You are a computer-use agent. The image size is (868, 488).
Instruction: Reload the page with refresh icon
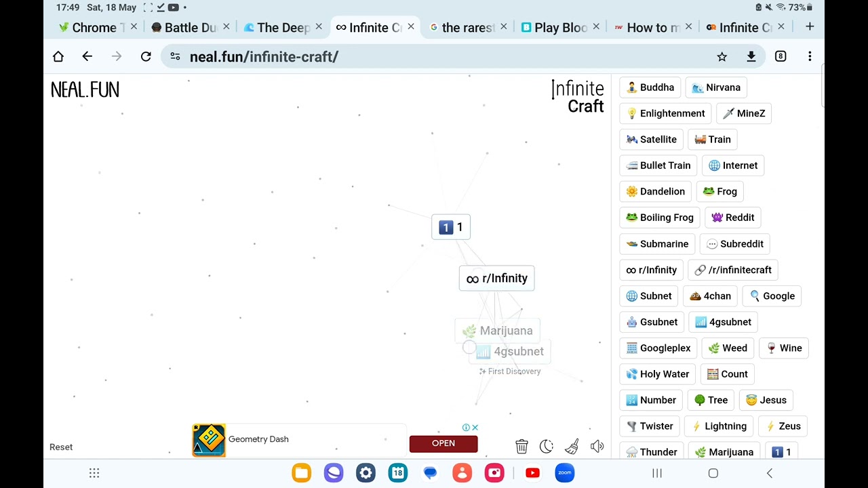click(146, 56)
